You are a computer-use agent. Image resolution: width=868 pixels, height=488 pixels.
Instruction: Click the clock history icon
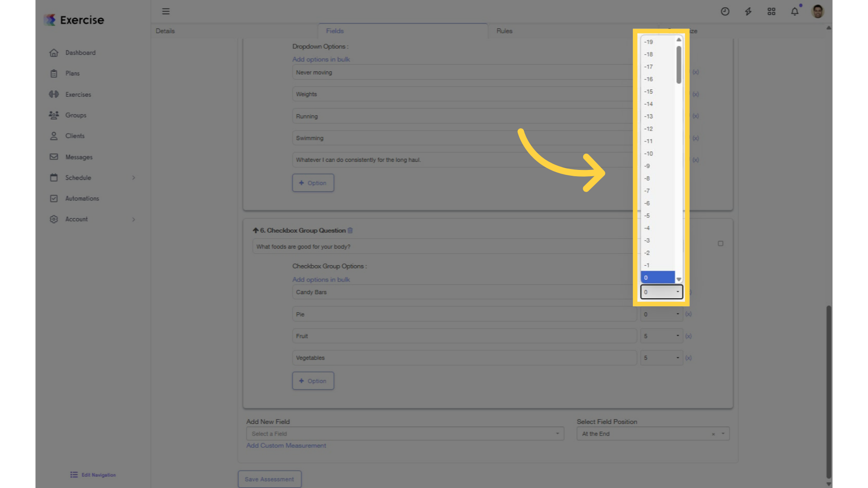[725, 11]
